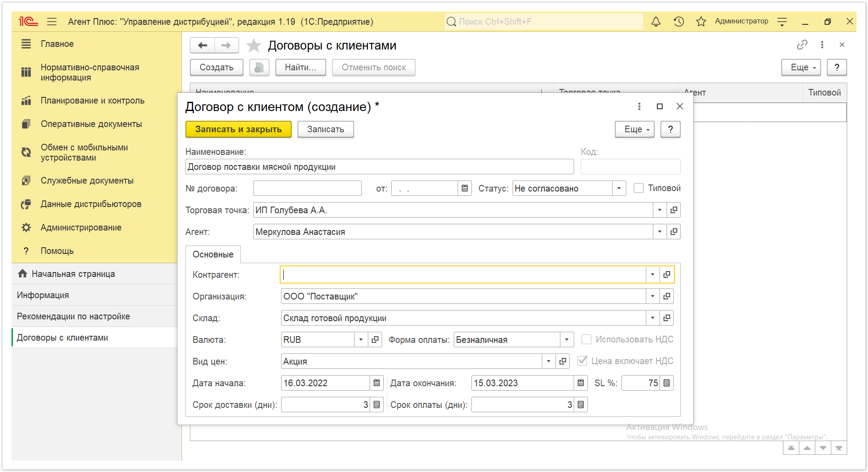Click the global search box

pyautogui.click(x=544, y=21)
